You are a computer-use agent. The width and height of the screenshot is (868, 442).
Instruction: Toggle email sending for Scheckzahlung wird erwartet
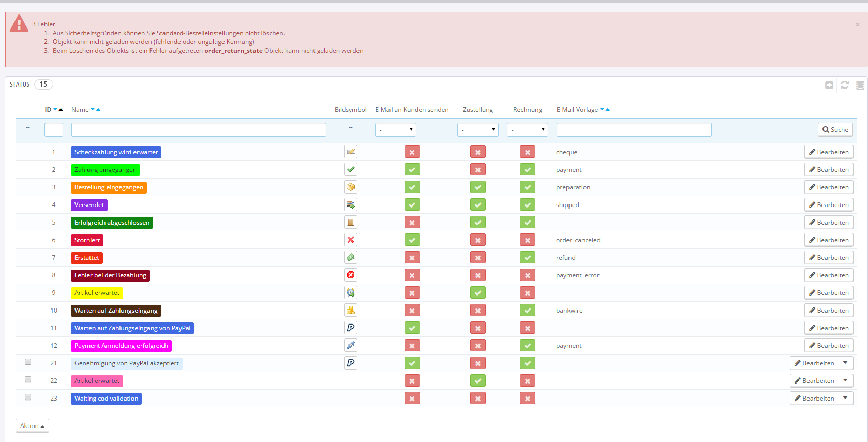point(412,152)
